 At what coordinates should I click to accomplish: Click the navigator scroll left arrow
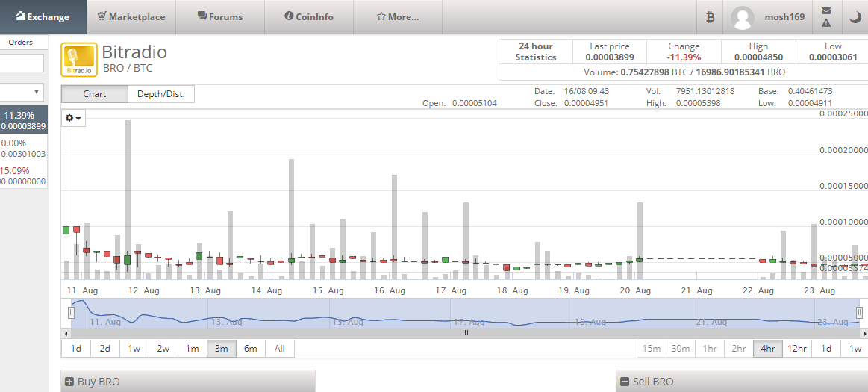pyautogui.click(x=66, y=333)
